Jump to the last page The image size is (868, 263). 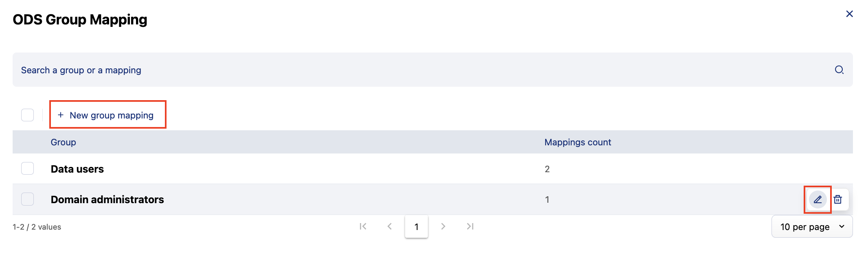470,226
